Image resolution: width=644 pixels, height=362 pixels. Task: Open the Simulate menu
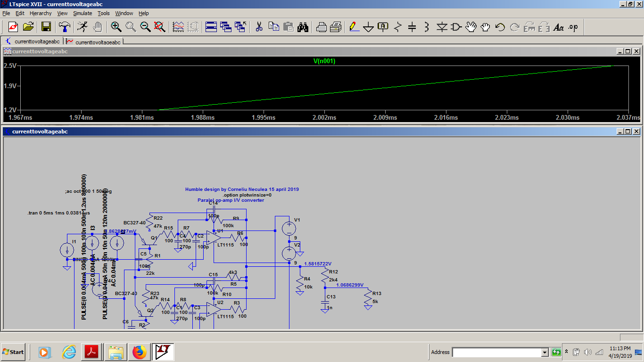click(83, 13)
